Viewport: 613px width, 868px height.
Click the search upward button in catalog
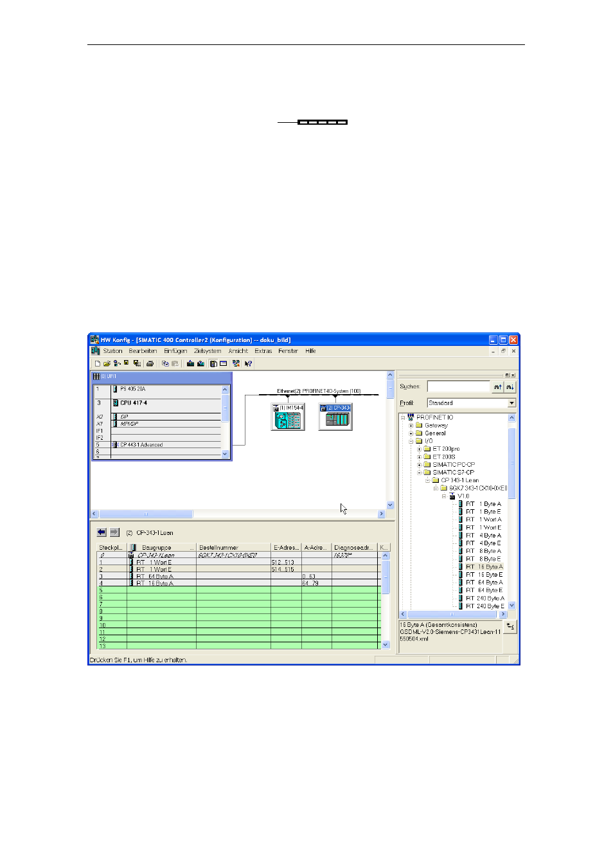point(498,386)
